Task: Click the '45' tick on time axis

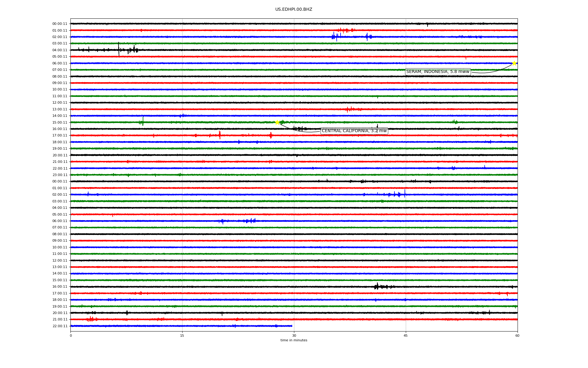Action: coord(406,335)
